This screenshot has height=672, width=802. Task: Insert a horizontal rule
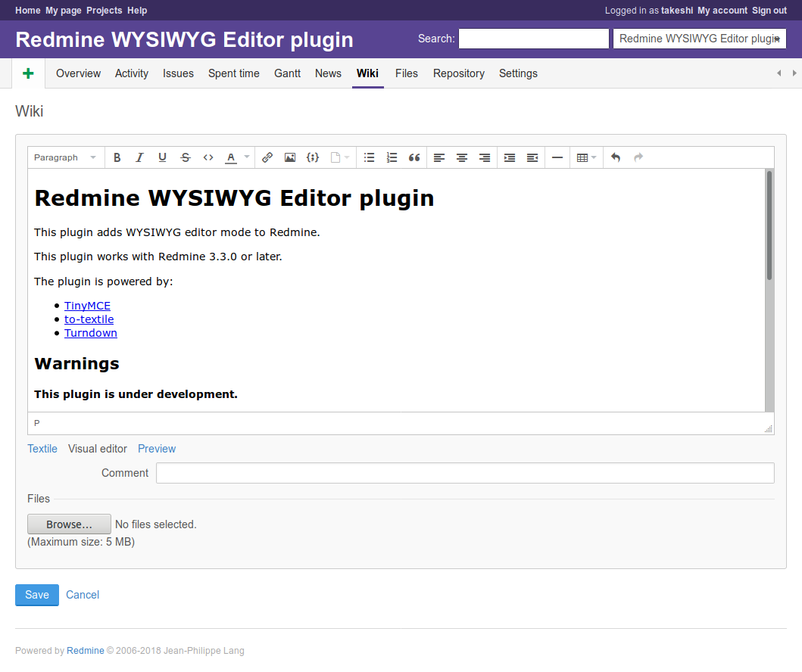pyautogui.click(x=557, y=157)
